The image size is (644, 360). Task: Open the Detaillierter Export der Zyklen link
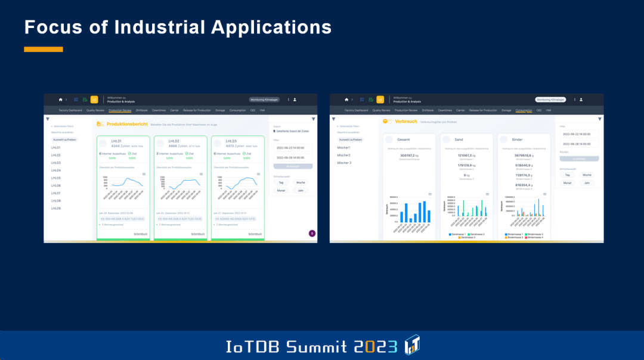(x=292, y=131)
